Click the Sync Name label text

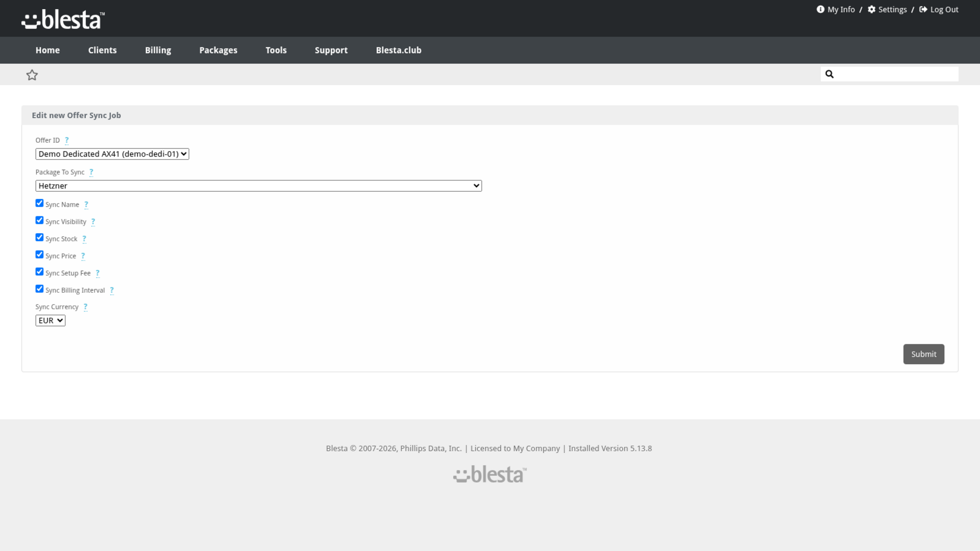pos(62,205)
